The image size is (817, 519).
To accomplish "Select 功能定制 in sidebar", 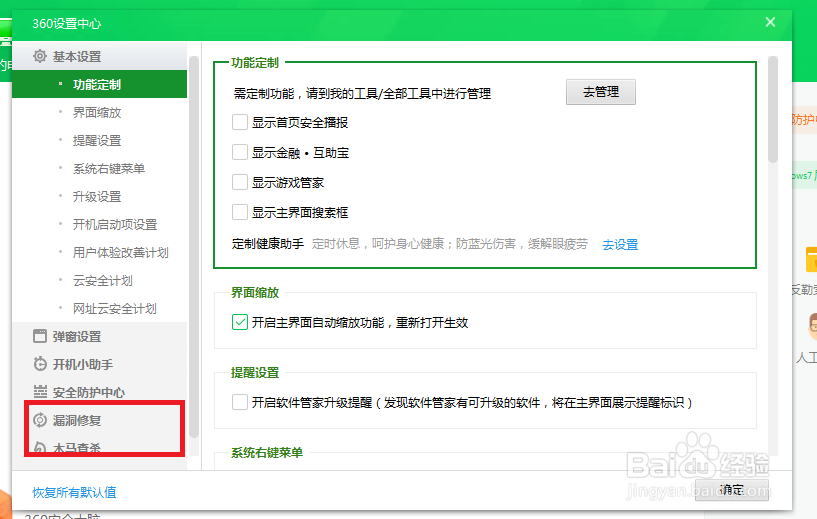I will coord(100,84).
